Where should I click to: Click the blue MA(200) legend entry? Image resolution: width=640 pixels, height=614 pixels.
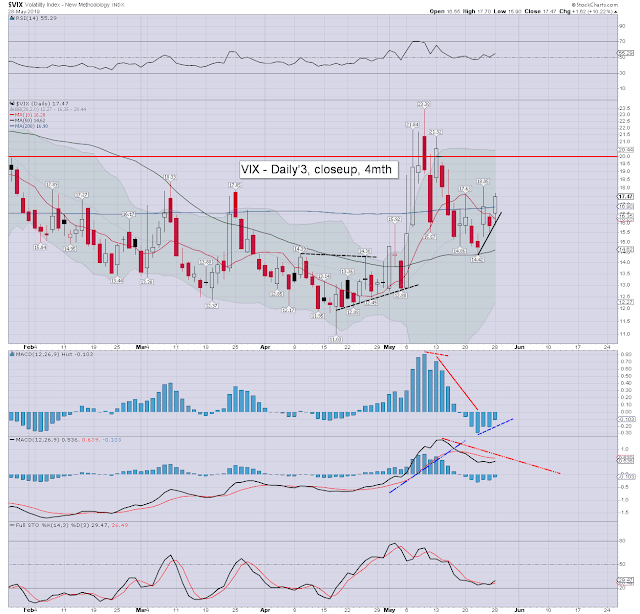tap(29, 126)
